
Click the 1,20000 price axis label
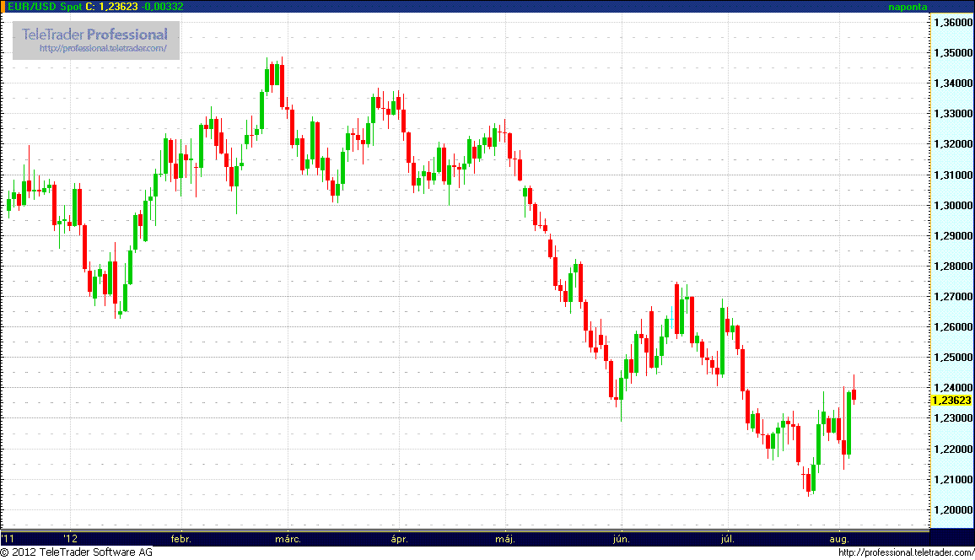point(953,510)
